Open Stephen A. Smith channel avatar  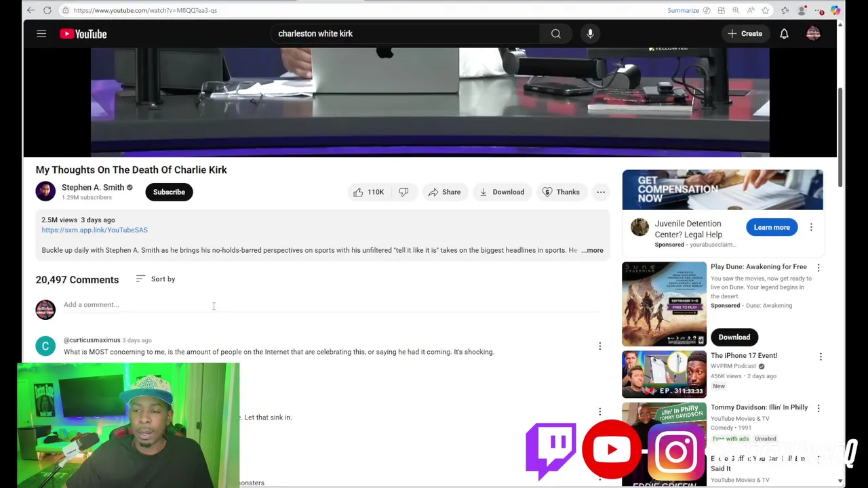pos(45,192)
